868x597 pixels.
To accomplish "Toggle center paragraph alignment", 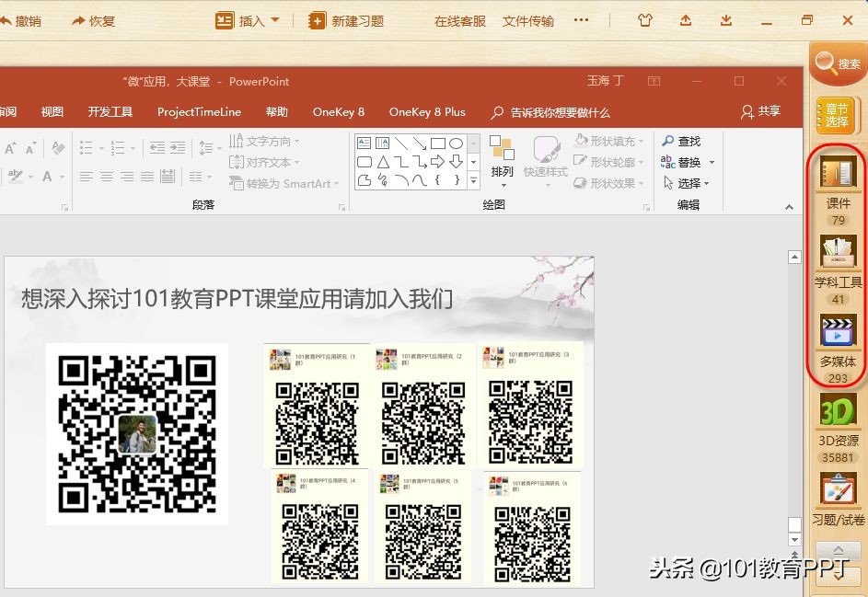I will 106,177.
